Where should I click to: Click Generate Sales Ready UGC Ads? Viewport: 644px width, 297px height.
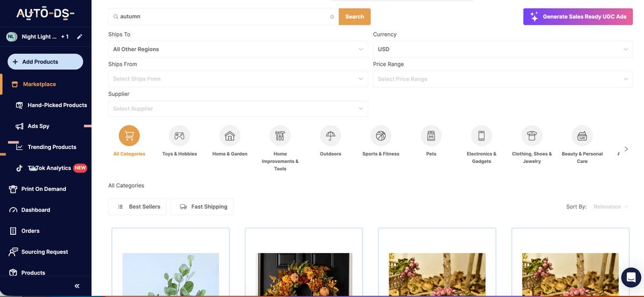(578, 17)
